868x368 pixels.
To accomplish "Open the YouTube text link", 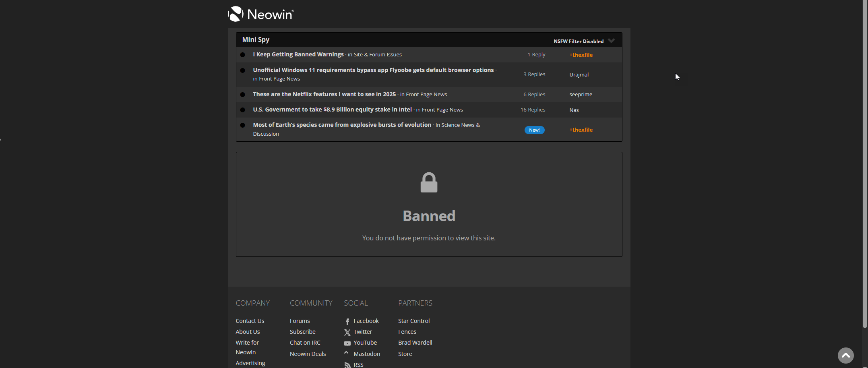I will tap(365, 343).
